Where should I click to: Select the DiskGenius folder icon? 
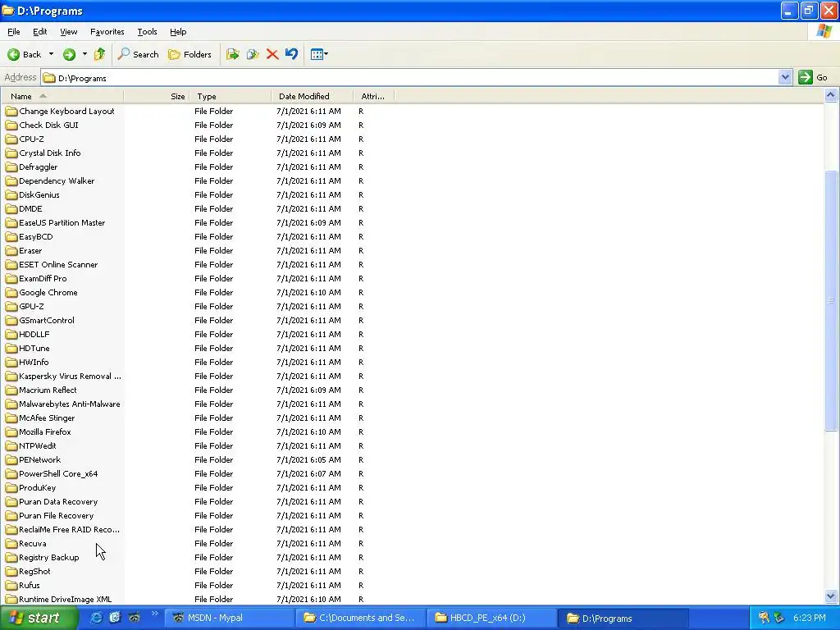tap(11, 195)
